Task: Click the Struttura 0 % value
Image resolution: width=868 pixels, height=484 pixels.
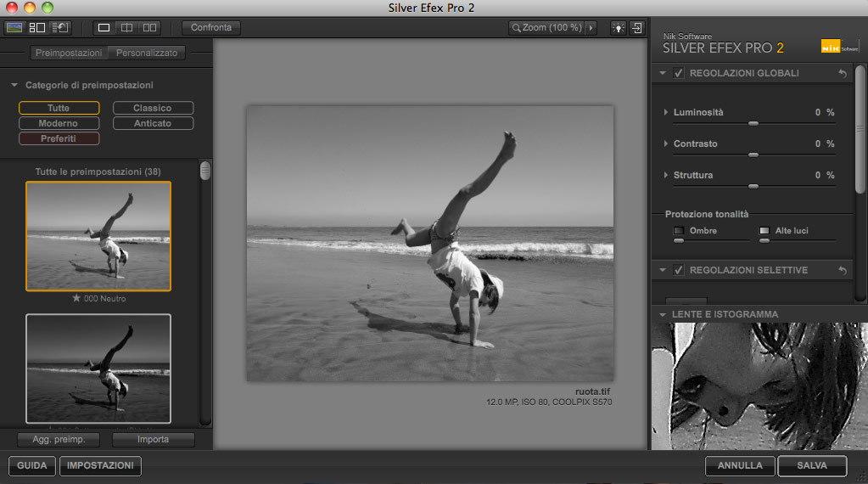Action: [824, 175]
